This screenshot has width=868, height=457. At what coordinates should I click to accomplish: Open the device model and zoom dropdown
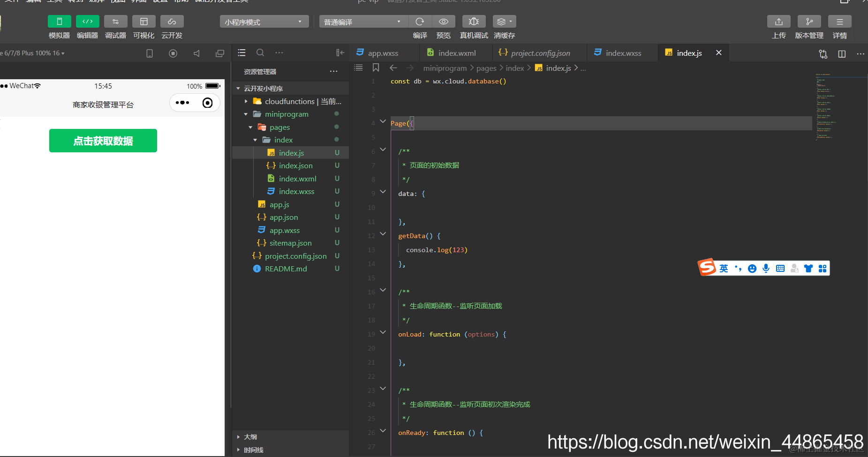click(33, 53)
